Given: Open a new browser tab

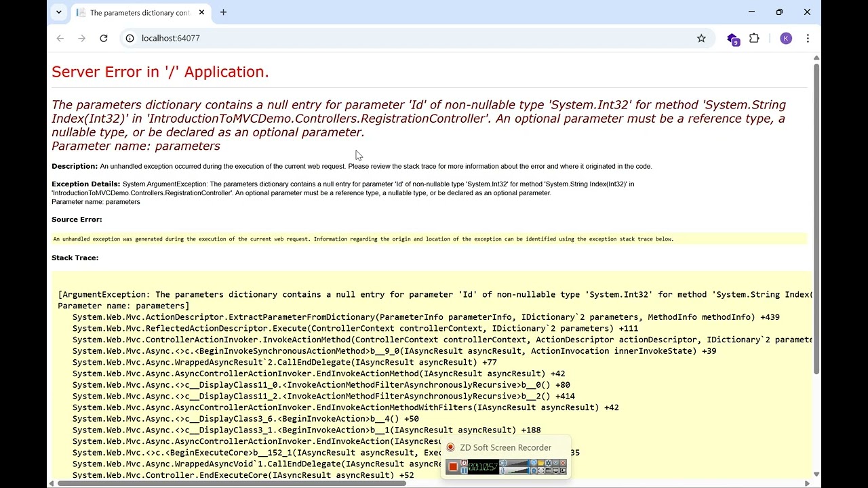Looking at the screenshot, I should [x=223, y=12].
